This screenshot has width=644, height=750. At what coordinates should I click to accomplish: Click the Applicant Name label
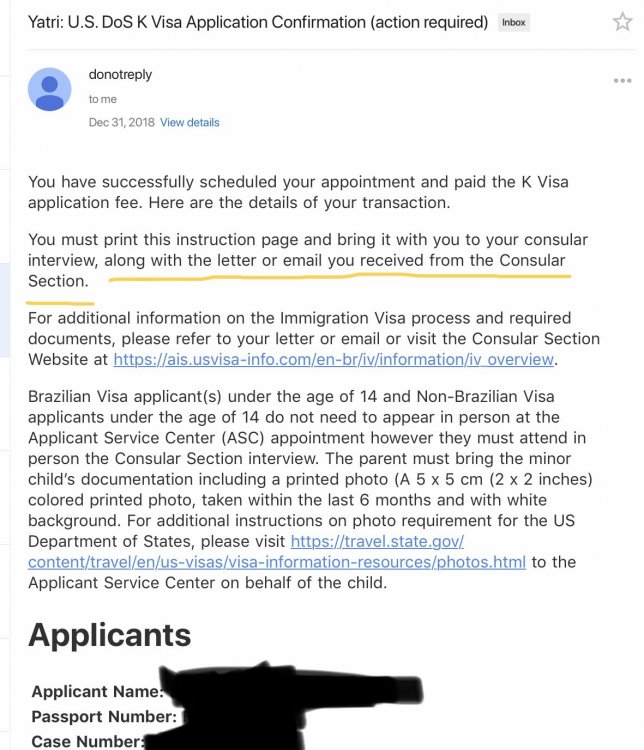[98, 691]
